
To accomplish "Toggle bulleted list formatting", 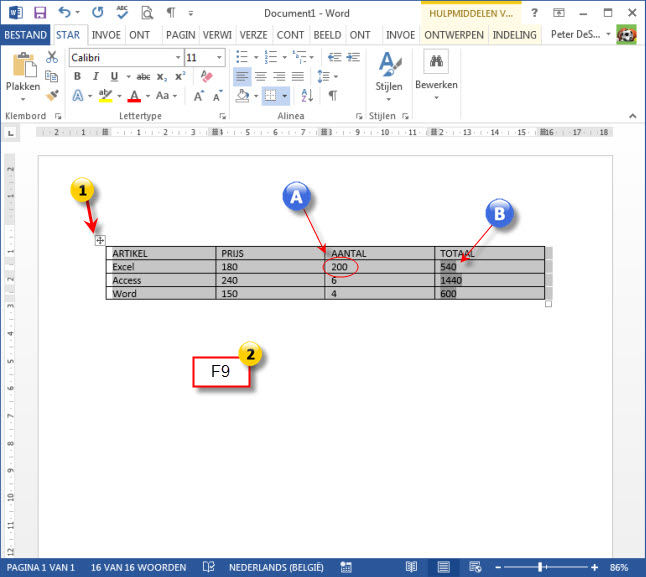I will tap(242, 57).
